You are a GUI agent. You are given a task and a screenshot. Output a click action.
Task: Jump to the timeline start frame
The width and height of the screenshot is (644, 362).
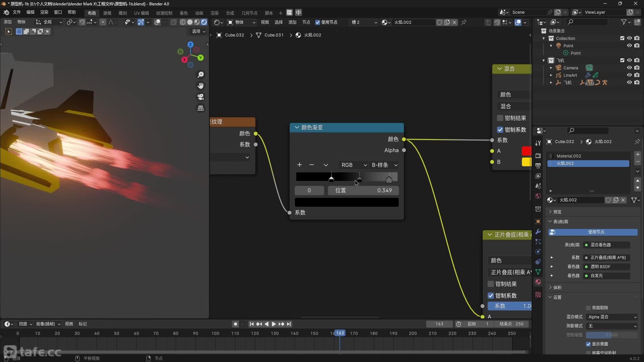pos(252,324)
